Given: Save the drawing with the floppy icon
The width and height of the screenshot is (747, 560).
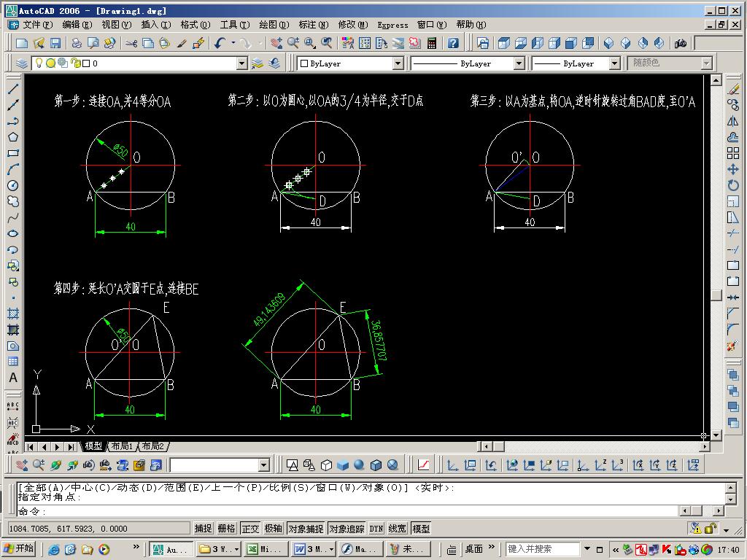Looking at the screenshot, I should pos(55,43).
